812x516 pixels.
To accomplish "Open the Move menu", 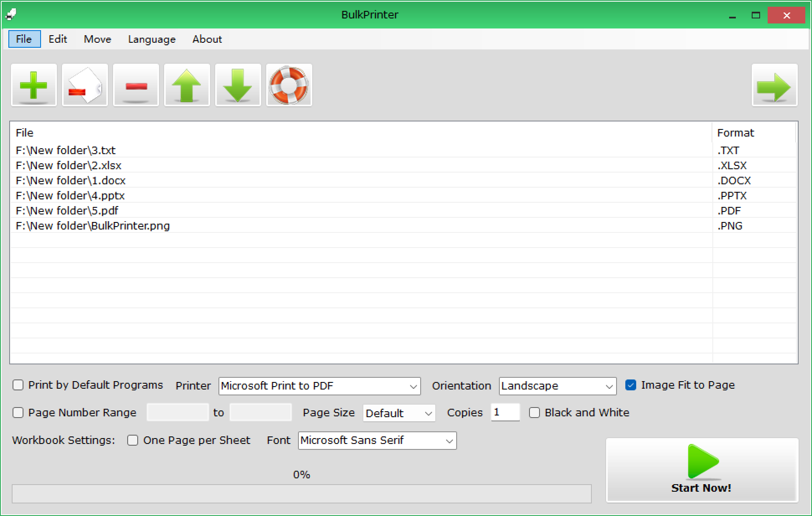I will point(98,39).
